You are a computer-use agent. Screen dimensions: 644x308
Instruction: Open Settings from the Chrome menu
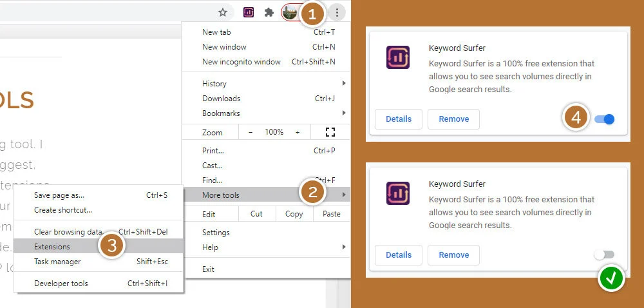tap(266, 233)
